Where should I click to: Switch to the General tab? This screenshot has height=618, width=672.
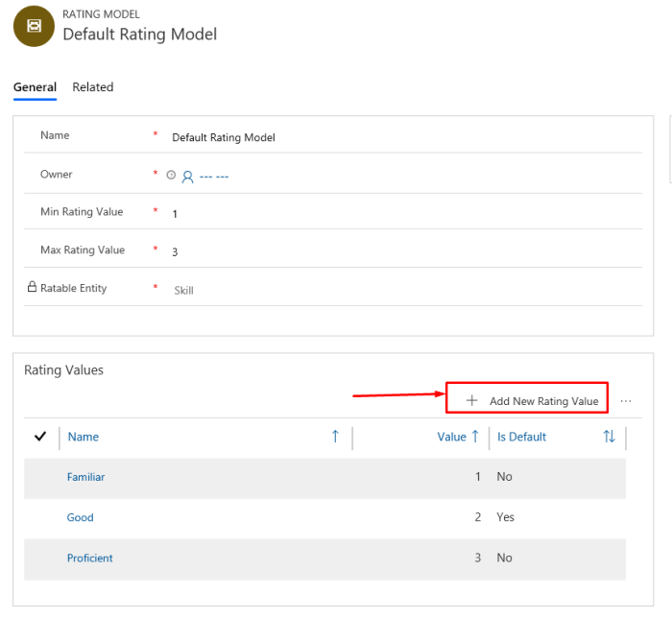(35, 87)
